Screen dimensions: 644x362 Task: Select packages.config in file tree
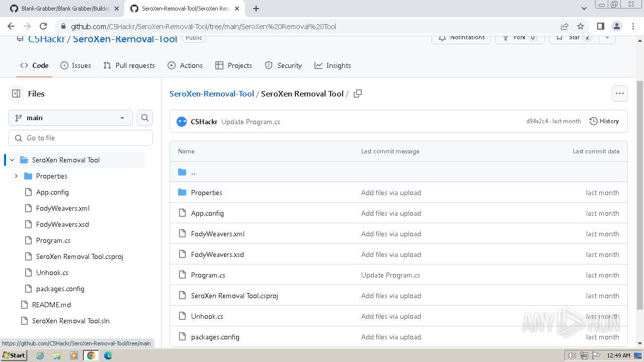click(x=60, y=289)
